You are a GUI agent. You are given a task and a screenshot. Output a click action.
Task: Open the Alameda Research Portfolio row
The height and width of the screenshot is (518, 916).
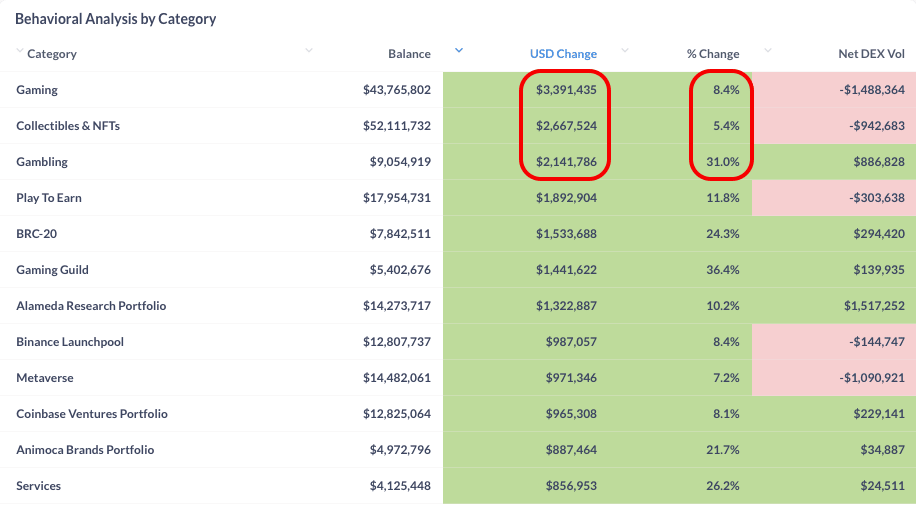pos(91,306)
